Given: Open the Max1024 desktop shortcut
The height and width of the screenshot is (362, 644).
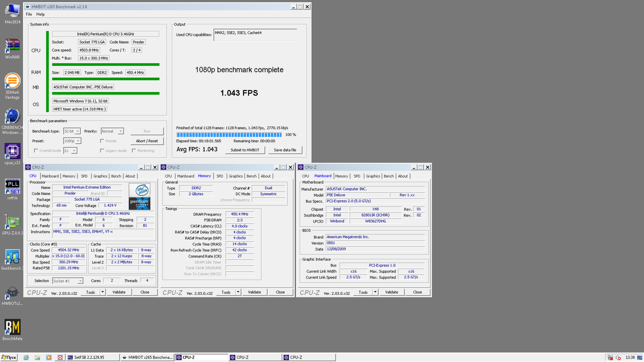Looking at the screenshot, I should coord(12,13).
